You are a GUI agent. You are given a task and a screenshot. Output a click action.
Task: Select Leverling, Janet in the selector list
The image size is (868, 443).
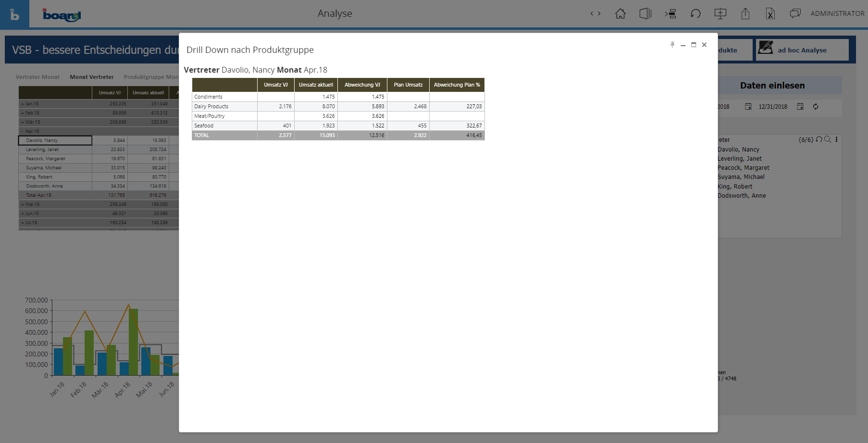point(740,159)
